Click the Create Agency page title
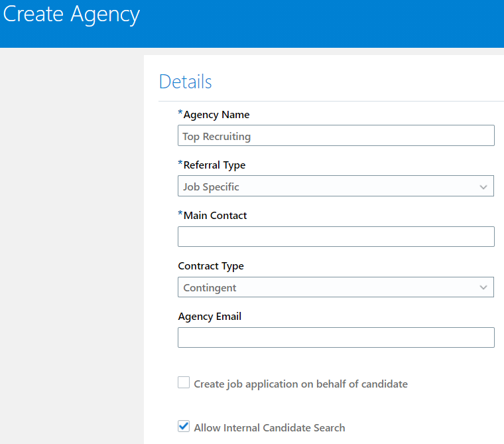This screenshot has width=504, height=444. tap(72, 15)
